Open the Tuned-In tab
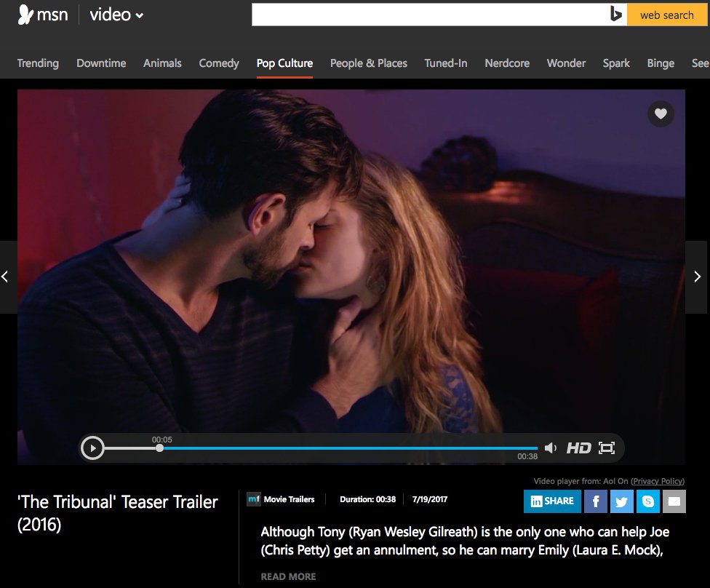Viewport: 710px width, 588px height. pos(445,63)
